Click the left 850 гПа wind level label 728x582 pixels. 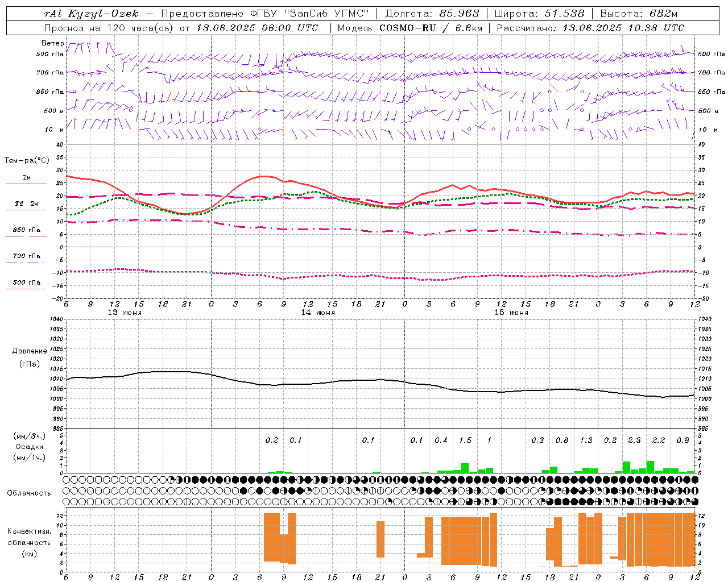pos(50,92)
